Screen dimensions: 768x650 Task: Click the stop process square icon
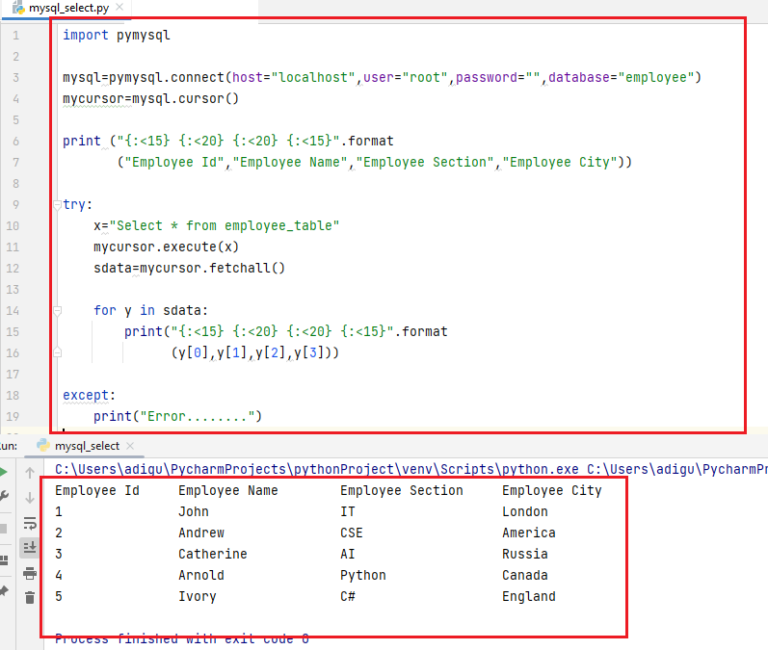3,529
